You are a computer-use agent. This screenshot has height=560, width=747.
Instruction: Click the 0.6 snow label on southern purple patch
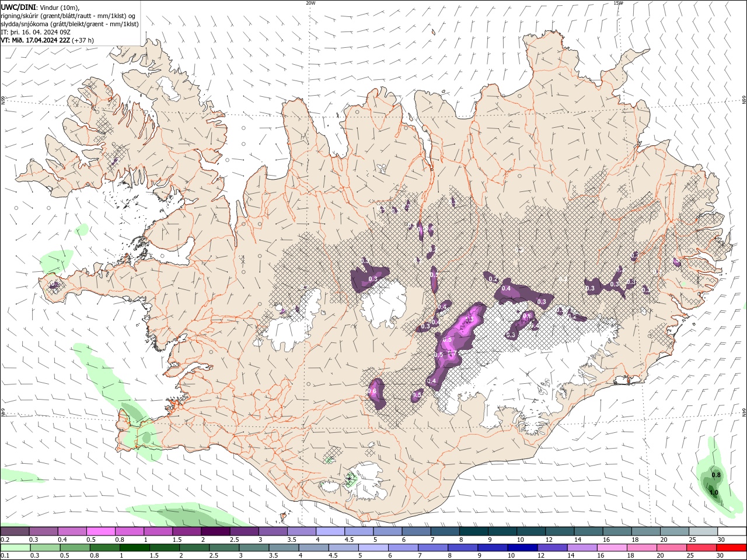click(372, 390)
